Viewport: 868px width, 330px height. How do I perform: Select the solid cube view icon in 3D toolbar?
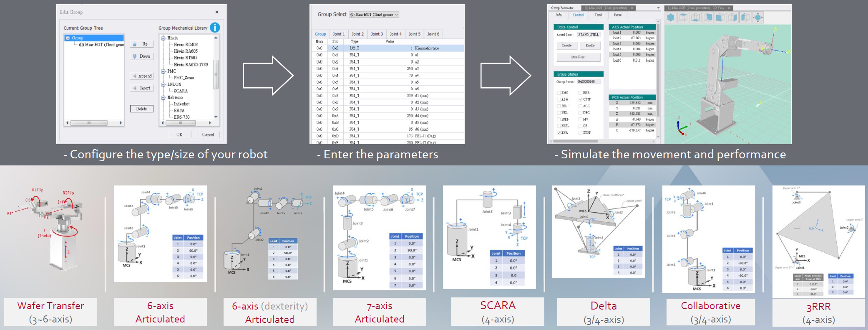point(671,18)
